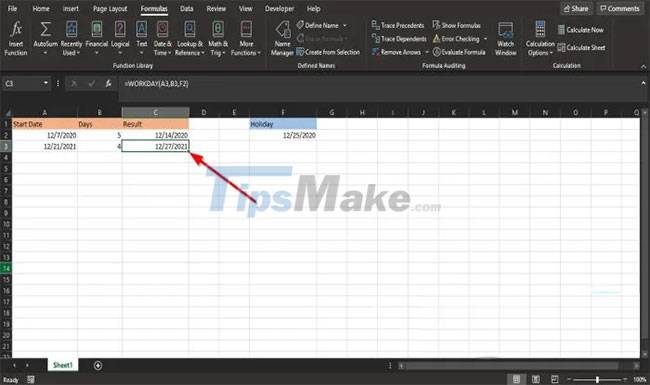The height and width of the screenshot is (385, 650).
Task: Select row 14 header
Action: tap(6, 268)
